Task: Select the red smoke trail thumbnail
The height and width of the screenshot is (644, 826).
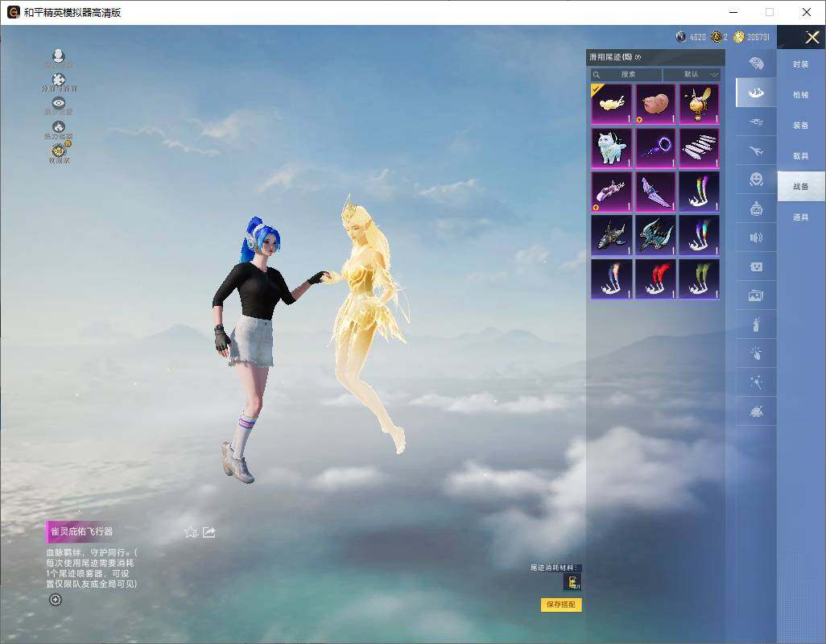Action: coord(655,279)
